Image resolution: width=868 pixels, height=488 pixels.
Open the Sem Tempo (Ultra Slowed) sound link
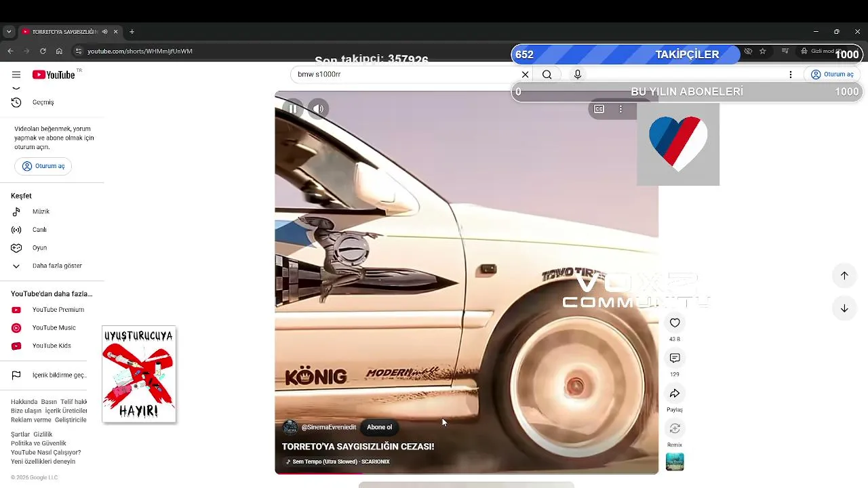(338, 462)
